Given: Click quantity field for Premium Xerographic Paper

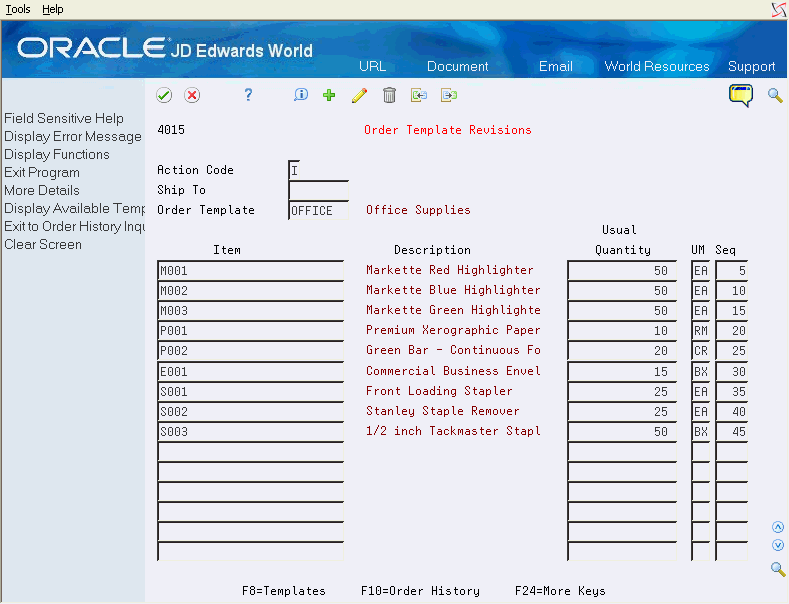Looking at the screenshot, I should [x=622, y=331].
